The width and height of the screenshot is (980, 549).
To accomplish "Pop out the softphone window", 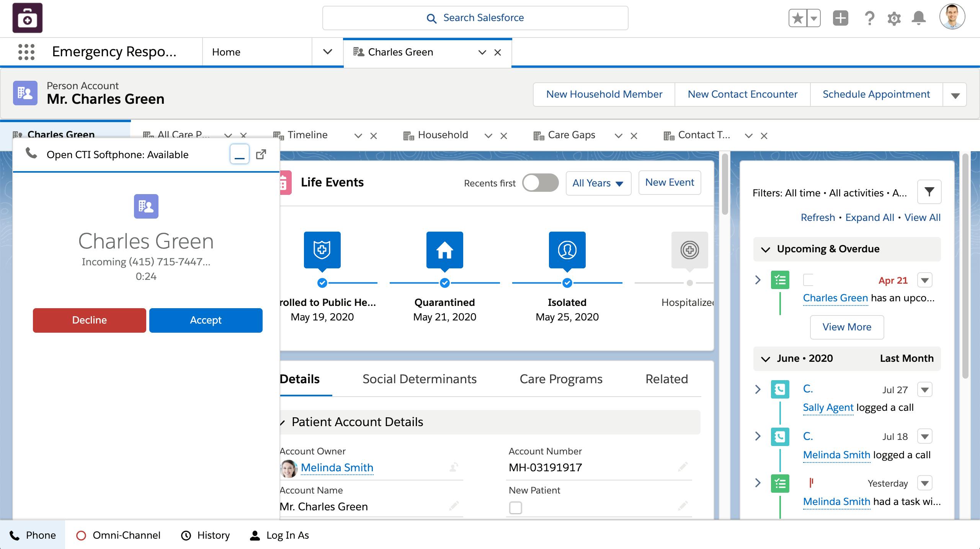I will point(261,154).
